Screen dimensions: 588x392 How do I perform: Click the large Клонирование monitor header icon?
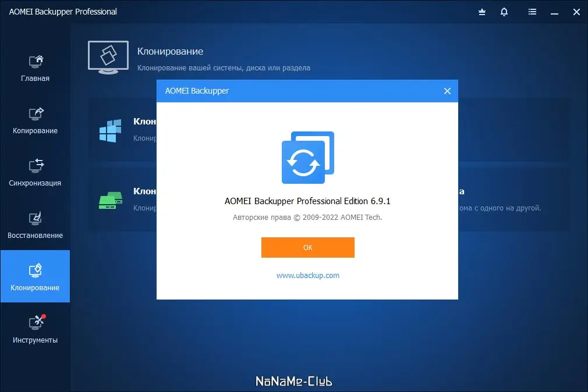[108, 58]
